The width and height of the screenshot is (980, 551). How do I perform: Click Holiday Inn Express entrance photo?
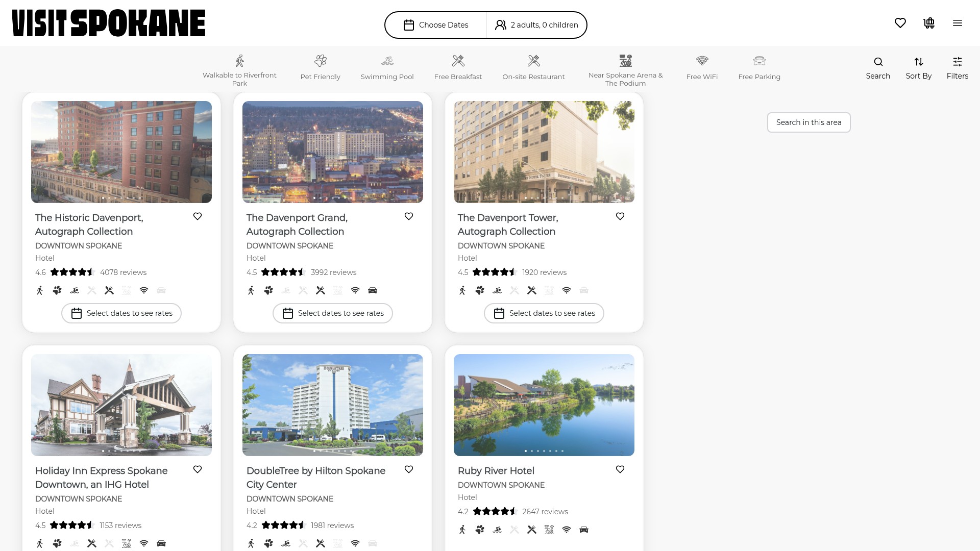(x=121, y=405)
